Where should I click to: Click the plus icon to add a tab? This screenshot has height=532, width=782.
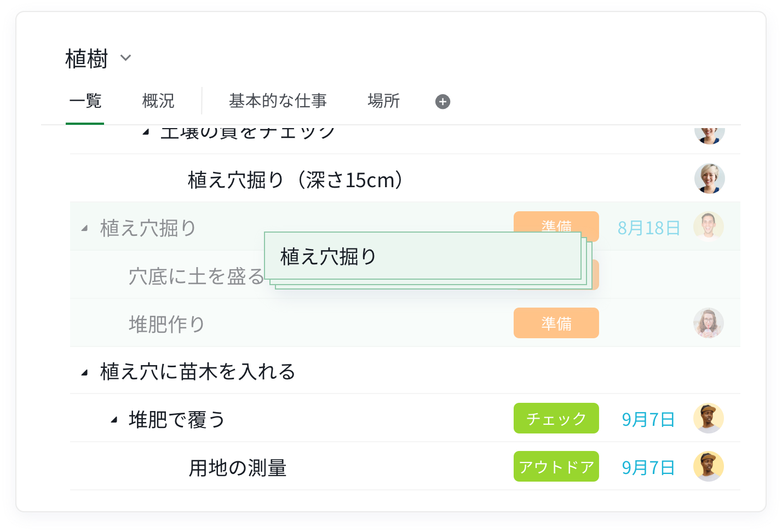pos(442,102)
